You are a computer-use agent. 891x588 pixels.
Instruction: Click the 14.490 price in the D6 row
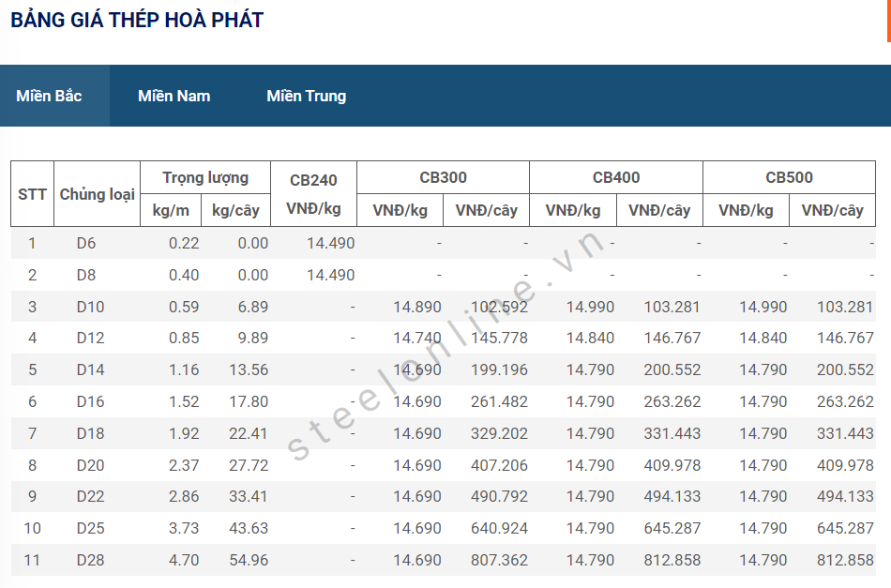(331, 243)
